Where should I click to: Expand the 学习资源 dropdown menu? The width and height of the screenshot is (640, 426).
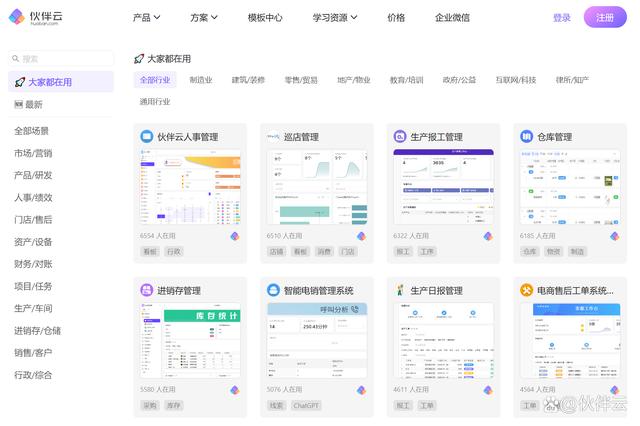coord(335,18)
